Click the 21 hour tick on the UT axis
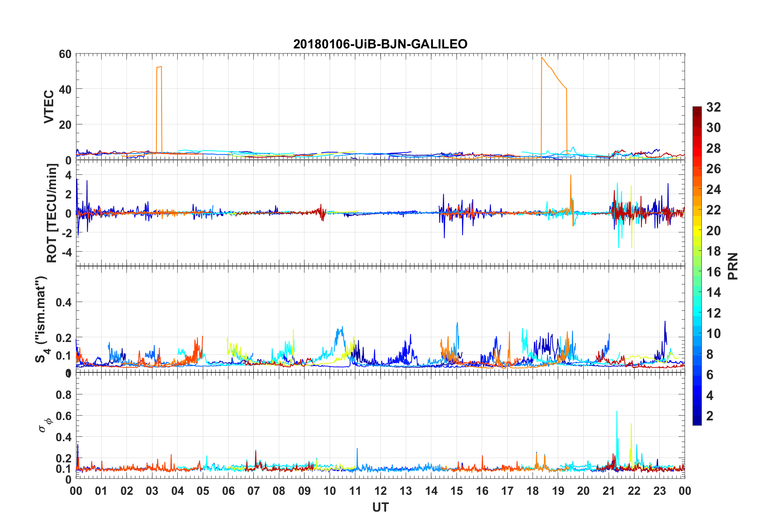Screen dimensions: 761x532 [609, 491]
